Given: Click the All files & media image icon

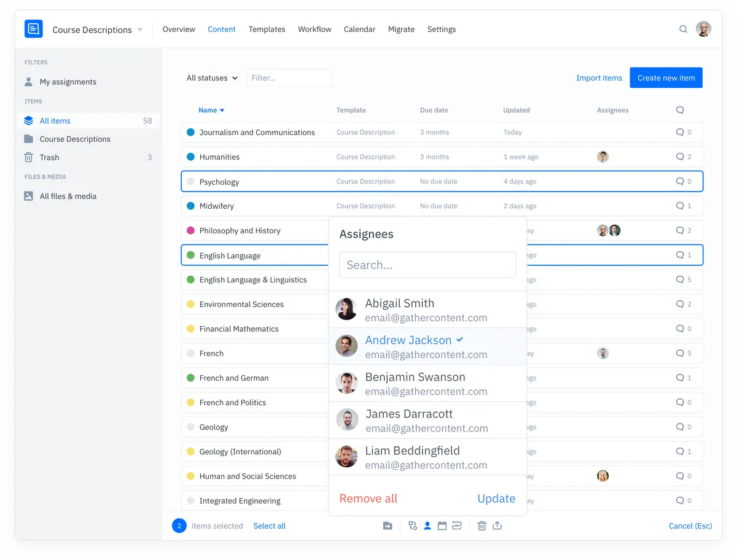Looking at the screenshot, I should pos(28,196).
